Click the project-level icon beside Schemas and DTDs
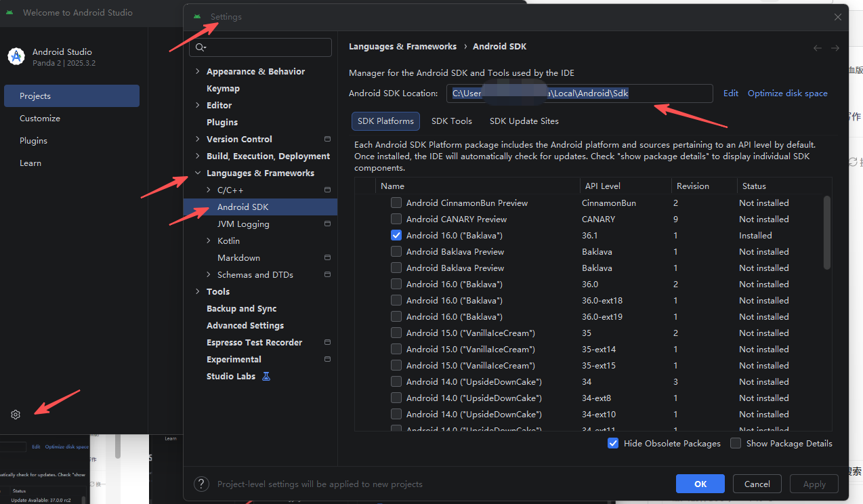The height and width of the screenshot is (504, 863). 328,274
